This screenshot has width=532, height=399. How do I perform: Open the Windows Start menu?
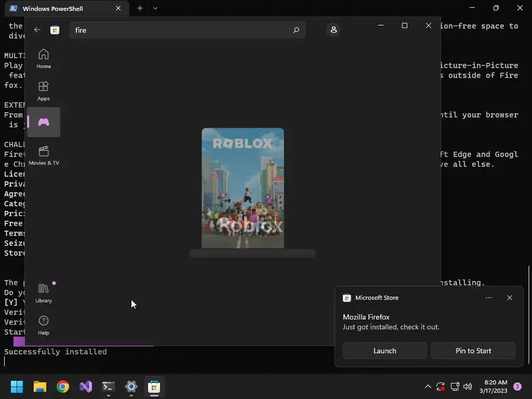point(17,387)
